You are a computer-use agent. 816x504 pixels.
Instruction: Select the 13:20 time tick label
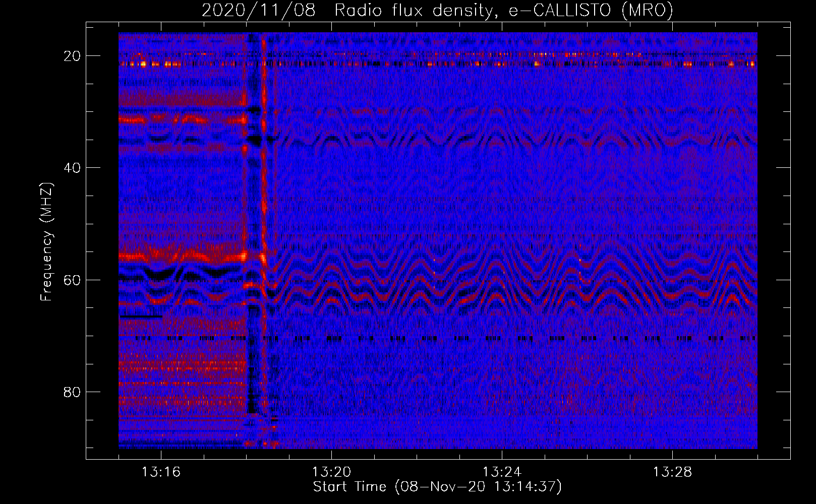(331, 472)
